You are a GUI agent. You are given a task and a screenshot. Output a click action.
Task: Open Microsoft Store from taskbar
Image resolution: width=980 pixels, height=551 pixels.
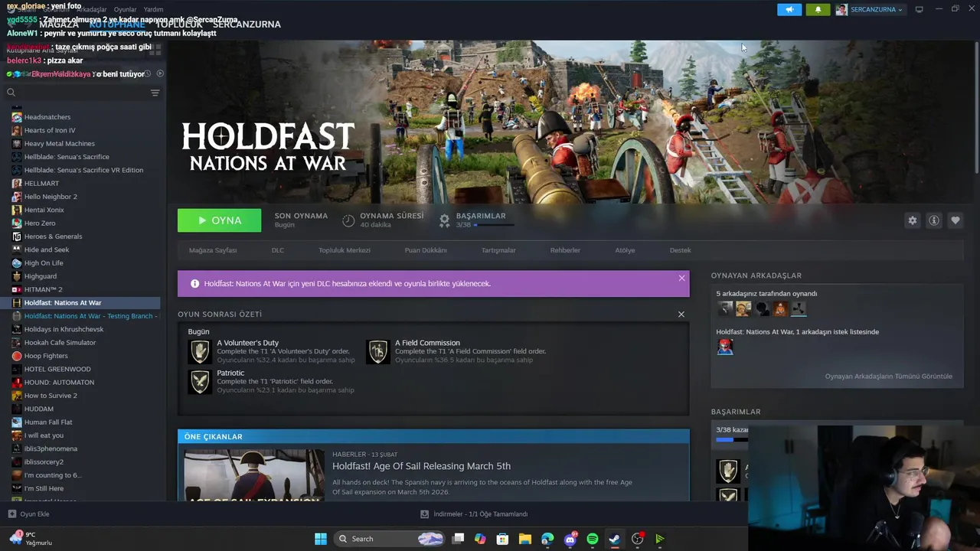click(x=502, y=539)
